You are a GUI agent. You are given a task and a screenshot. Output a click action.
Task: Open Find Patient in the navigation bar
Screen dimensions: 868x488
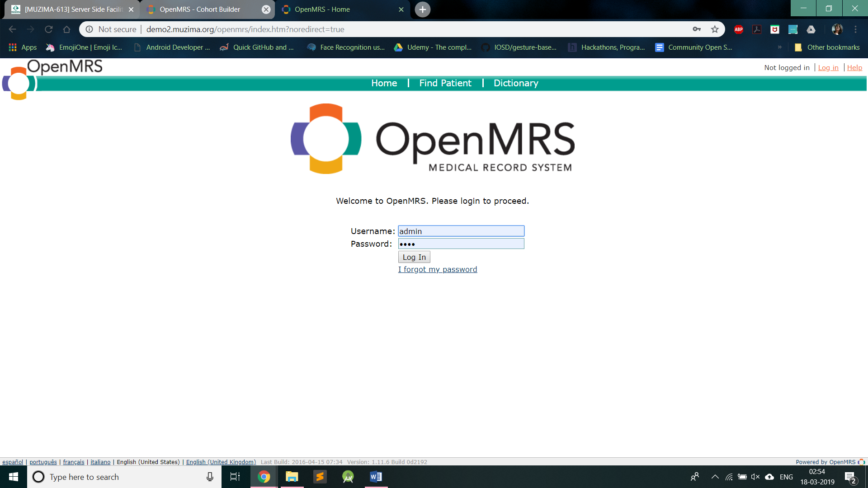pyautogui.click(x=445, y=83)
